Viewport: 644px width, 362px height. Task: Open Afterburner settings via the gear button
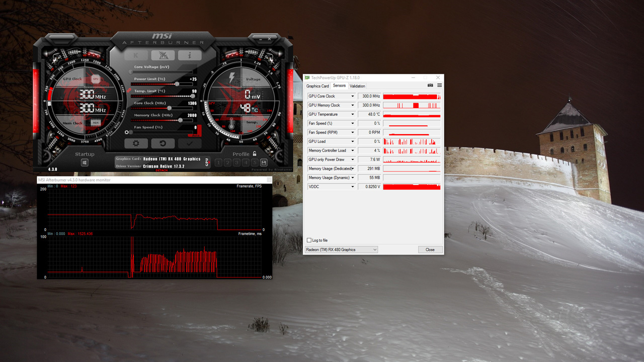(x=136, y=143)
